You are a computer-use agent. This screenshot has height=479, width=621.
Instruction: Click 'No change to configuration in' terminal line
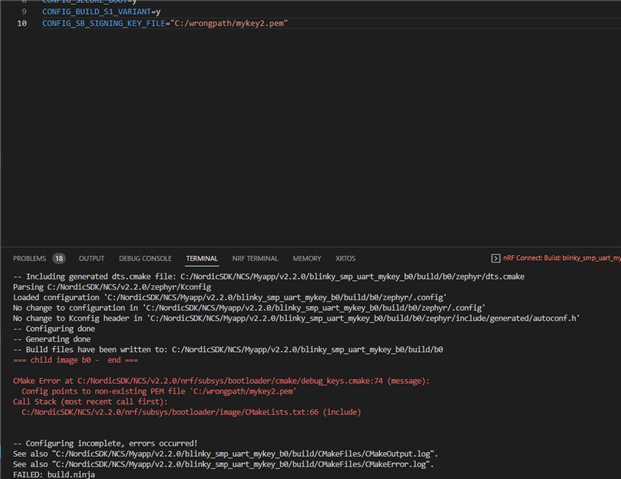point(249,308)
